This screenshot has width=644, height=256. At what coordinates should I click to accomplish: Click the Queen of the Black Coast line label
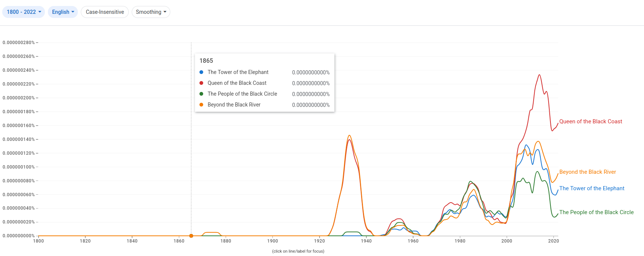click(590, 121)
